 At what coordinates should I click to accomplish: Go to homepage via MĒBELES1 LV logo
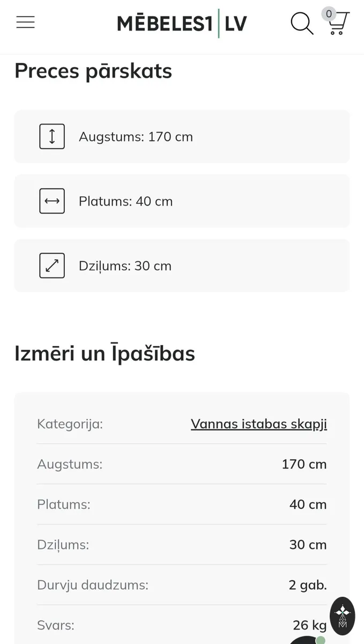[x=182, y=24]
